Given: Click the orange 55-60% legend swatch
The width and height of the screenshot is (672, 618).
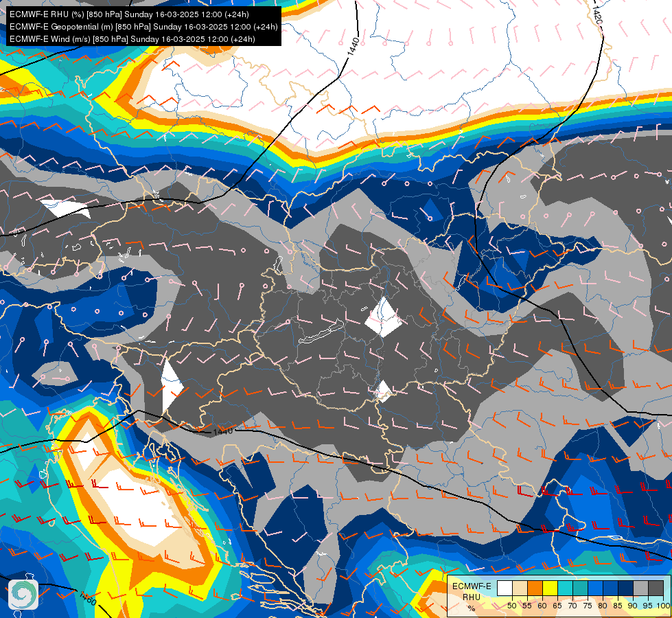Looking at the screenshot, I should (535, 588).
